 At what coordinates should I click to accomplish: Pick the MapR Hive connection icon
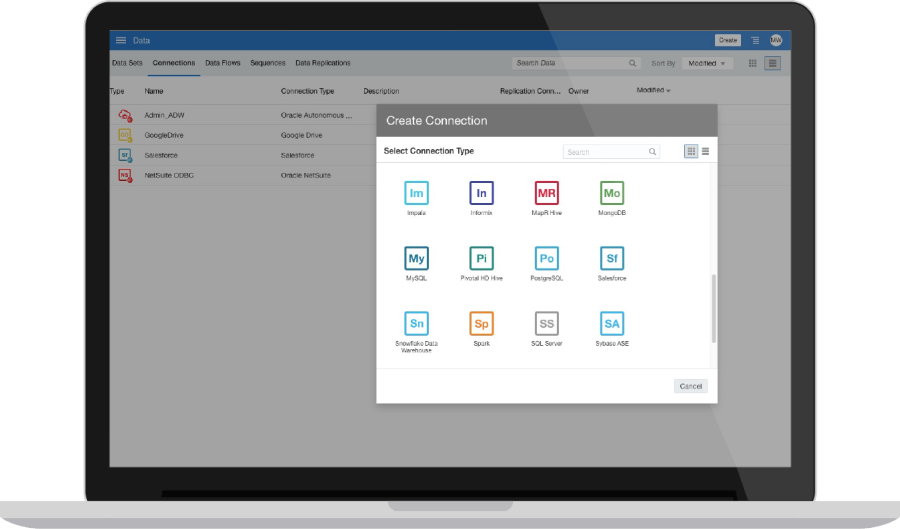tap(546, 193)
